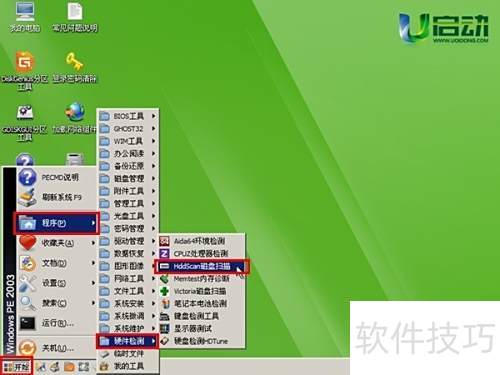Image resolution: width=500 pixels, height=375 pixels.
Task: Expand the 数据恢复 folder arrow
Action: coord(154,254)
